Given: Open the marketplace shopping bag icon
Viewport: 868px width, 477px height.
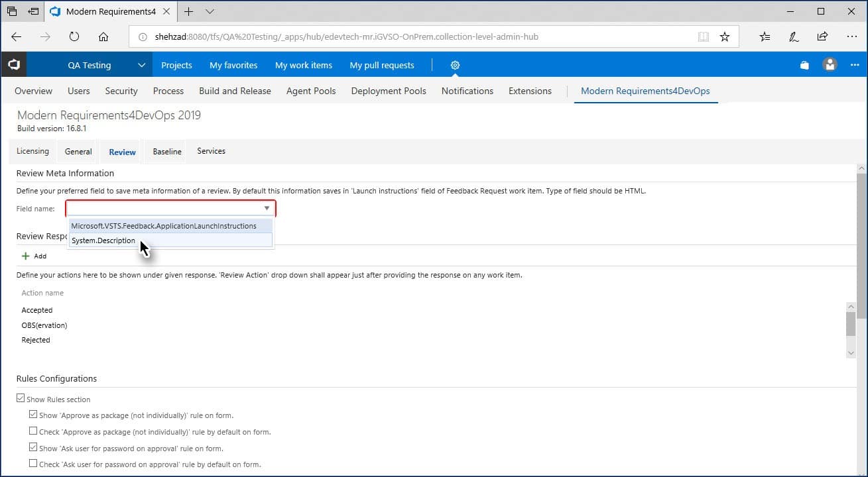Looking at the screenshot, I should point(804,65).
